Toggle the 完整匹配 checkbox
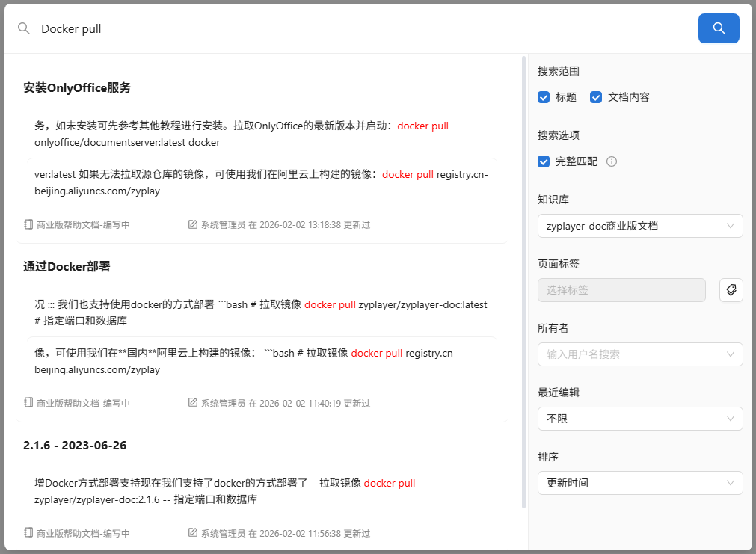 point(544,161)
